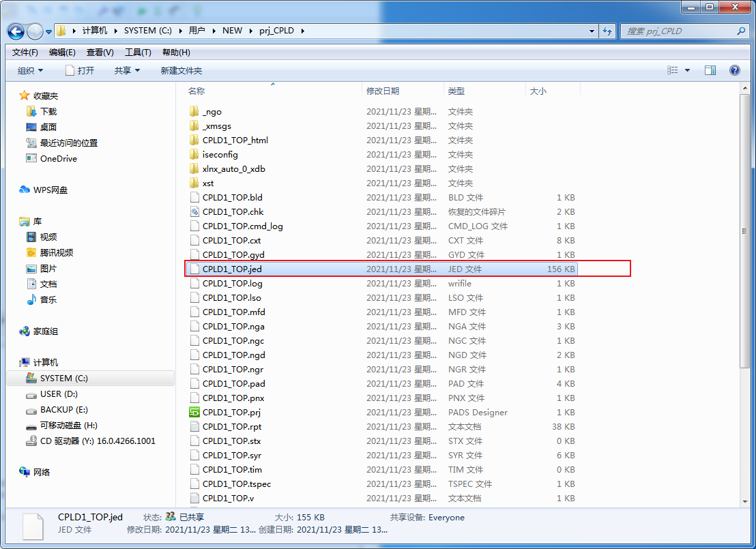Click the forward navigation arrow
The image size is (756, 549).
coord(34,31)
